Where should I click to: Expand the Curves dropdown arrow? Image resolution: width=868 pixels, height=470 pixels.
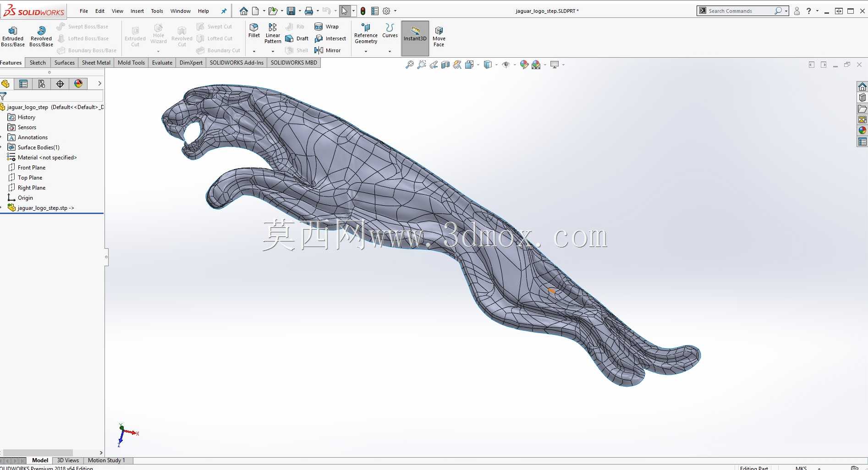390,51
